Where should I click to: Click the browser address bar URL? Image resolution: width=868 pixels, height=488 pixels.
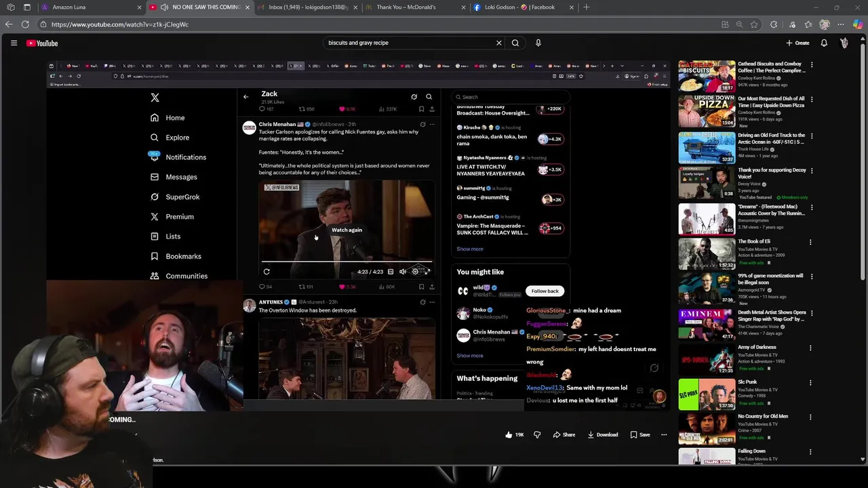(120, 24)
